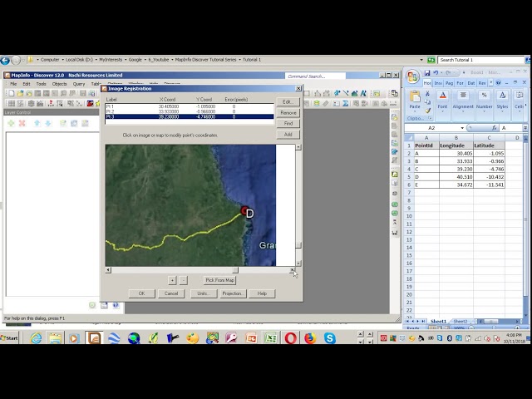The width and height of the screenshot is (532, 399).
Task: Click the Excel Cut scissors icon
Action: pyautogui.click(x=427, y=94)
